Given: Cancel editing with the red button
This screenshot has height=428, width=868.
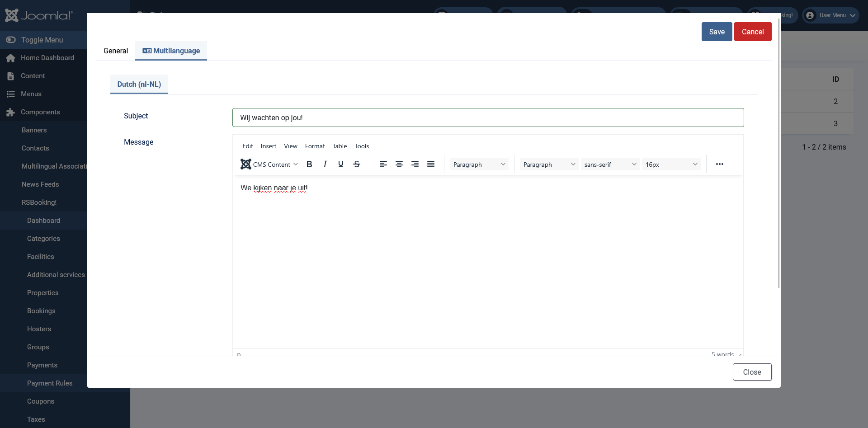Looking at the screenshot, I should [x=753, y=32].
